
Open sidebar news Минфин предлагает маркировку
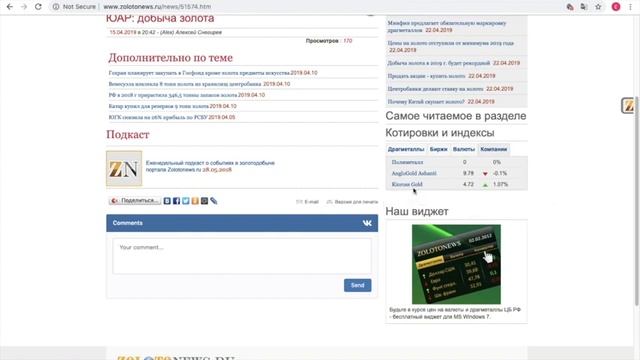pyautogui.click(x=447, y=27)
